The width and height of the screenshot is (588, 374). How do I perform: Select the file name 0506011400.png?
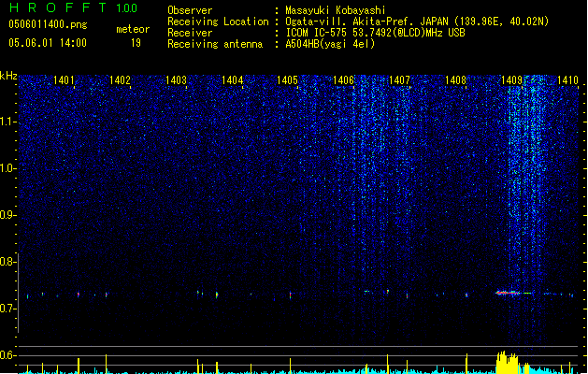coord(48,24)
